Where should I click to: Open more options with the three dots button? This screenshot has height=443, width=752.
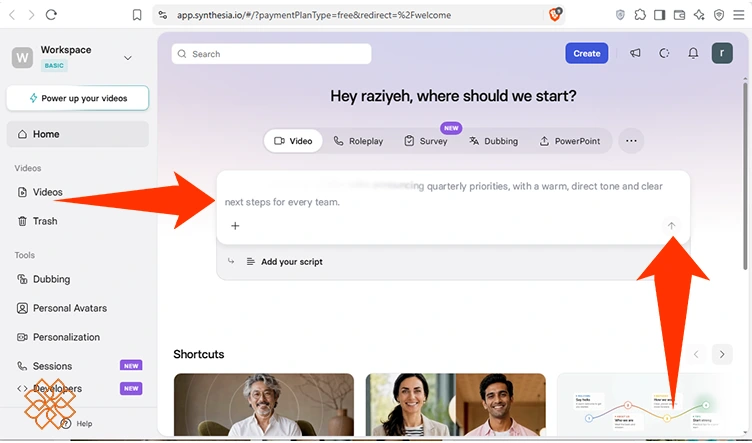[x=631, y=140]
